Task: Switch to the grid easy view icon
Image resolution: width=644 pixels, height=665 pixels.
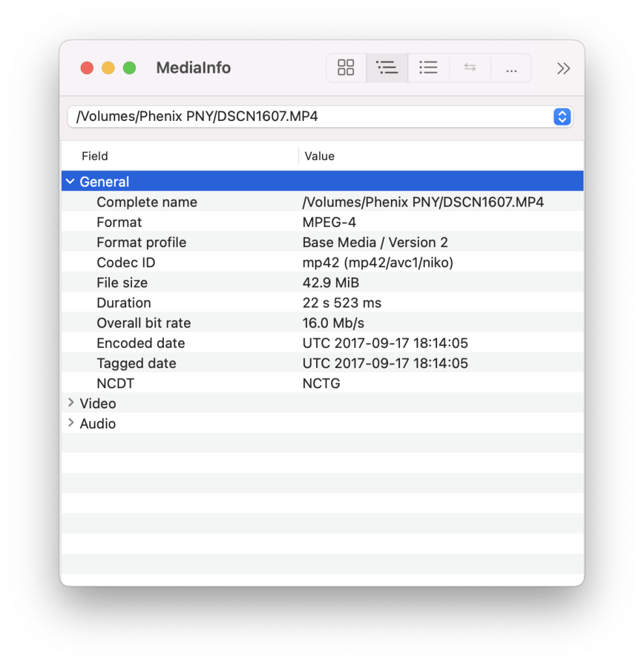Action: coord(346,68)
